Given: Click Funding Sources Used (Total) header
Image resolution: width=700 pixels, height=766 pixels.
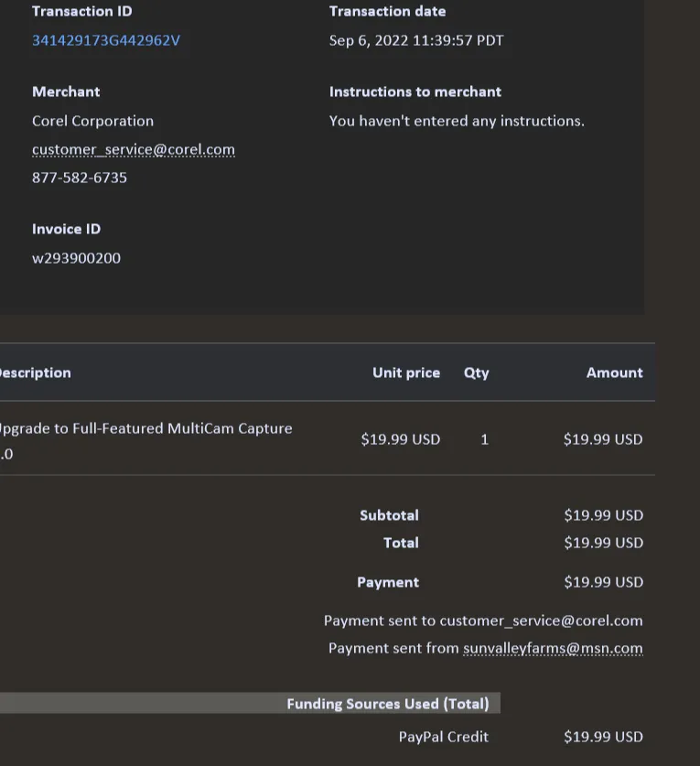Looking at the screenshot, I should point(388,704).
